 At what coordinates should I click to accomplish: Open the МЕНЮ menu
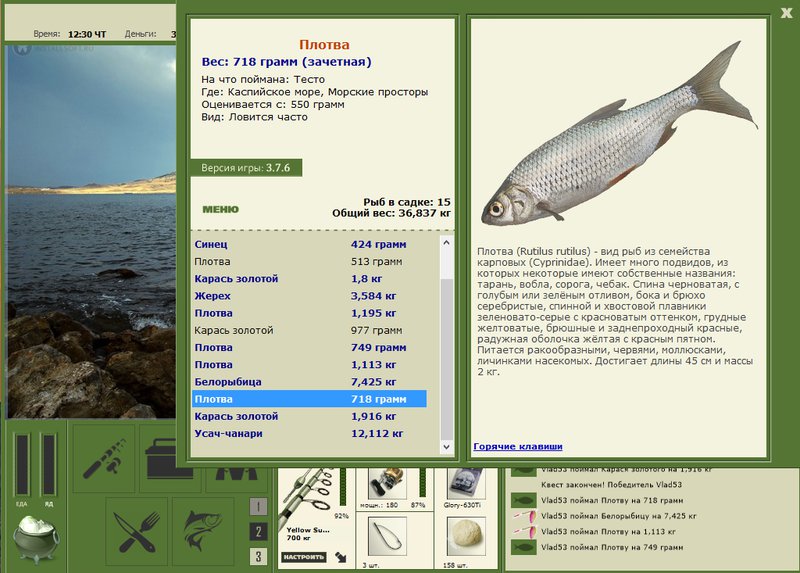click(x=220, y=209)
